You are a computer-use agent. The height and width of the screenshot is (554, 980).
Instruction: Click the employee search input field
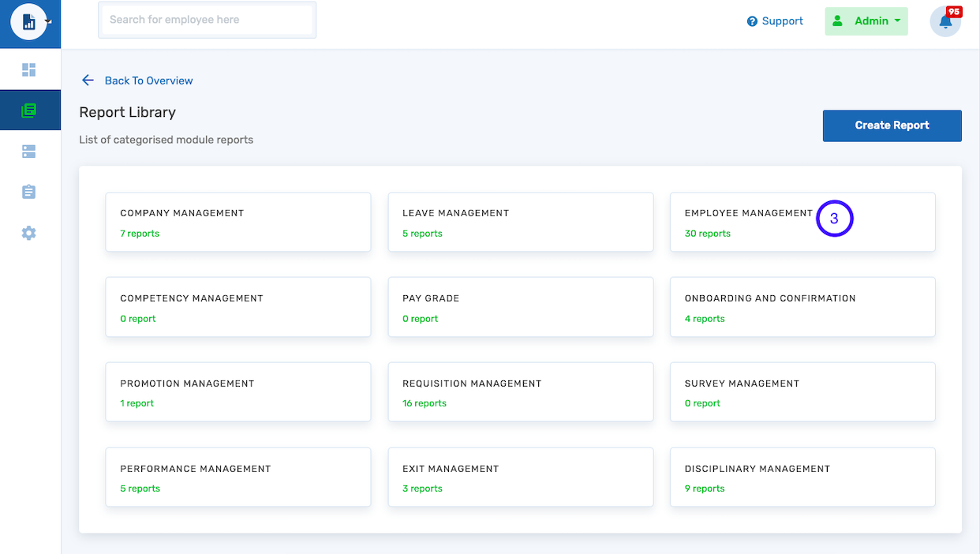(207, 20)
